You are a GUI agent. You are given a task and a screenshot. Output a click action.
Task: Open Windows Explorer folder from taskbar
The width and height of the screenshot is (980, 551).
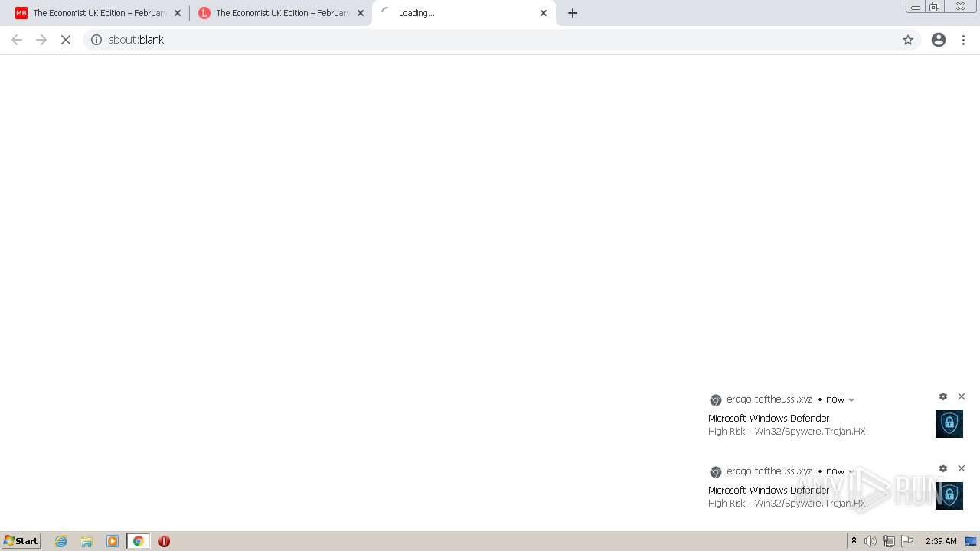[x=87, y=541]
